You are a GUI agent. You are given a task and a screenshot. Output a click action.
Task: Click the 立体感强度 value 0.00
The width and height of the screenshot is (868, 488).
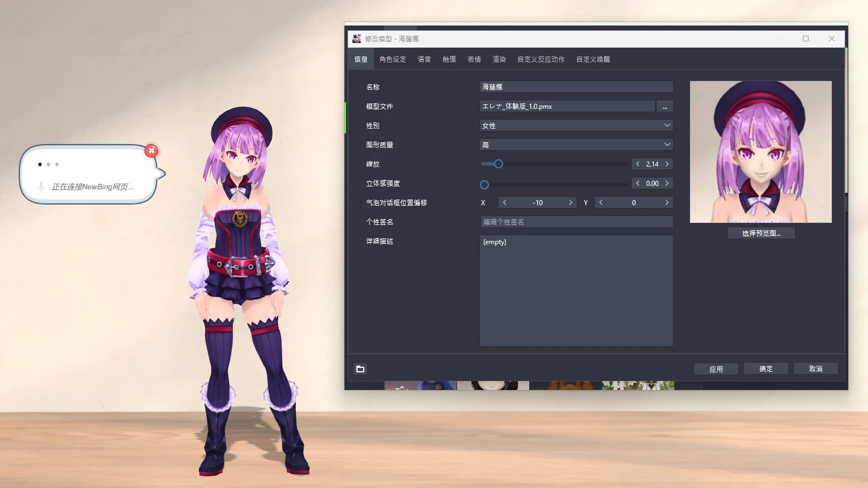coord(652,184)
